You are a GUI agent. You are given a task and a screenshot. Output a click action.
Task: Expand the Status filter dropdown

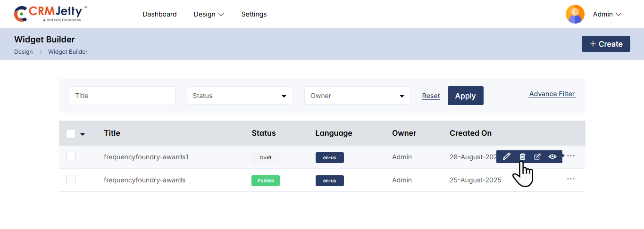(240, 96)
